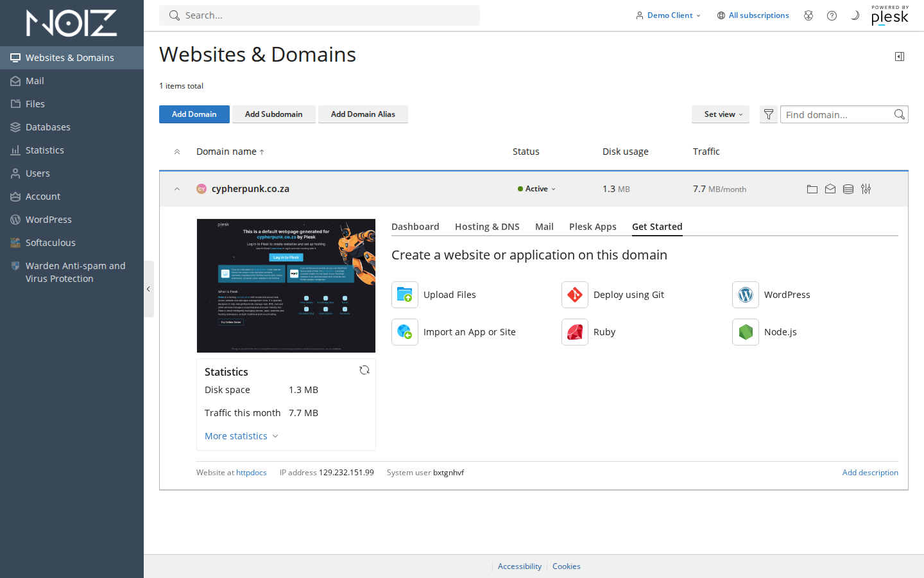Click the cypherpunk.co.za favicon
The width and height of the screenshot is (924, 578).
201,189
